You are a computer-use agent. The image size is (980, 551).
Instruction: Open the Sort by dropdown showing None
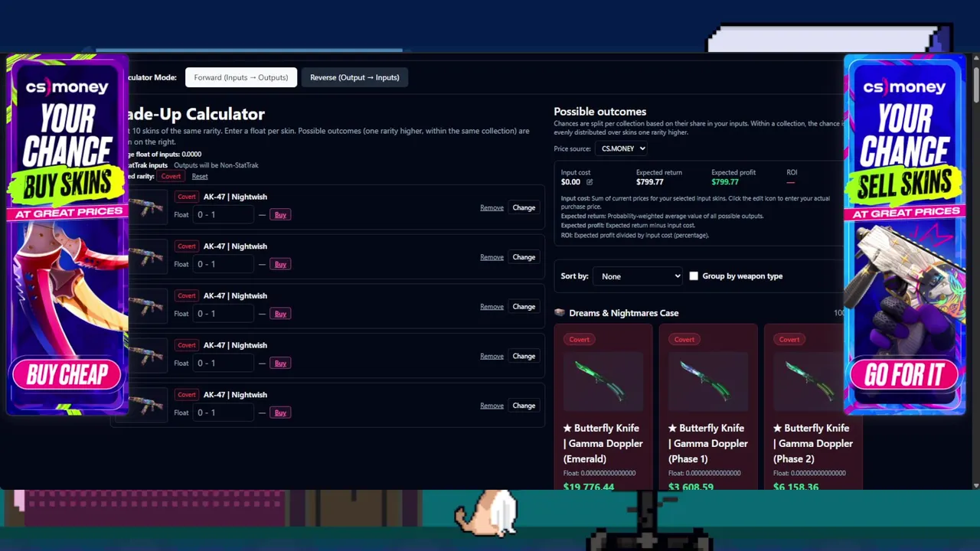pyautogui.click(x=638, y=276)
